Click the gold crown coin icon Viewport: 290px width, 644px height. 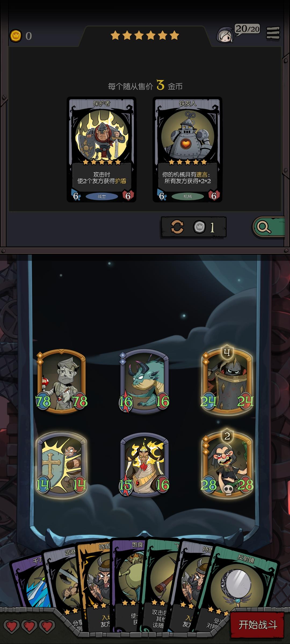coord(16,36)
